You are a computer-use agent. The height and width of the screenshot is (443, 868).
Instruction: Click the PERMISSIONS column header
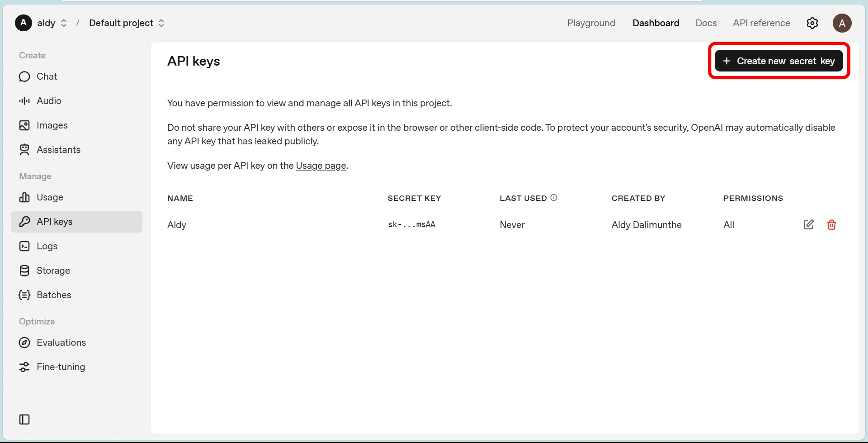tap(753, 198)
